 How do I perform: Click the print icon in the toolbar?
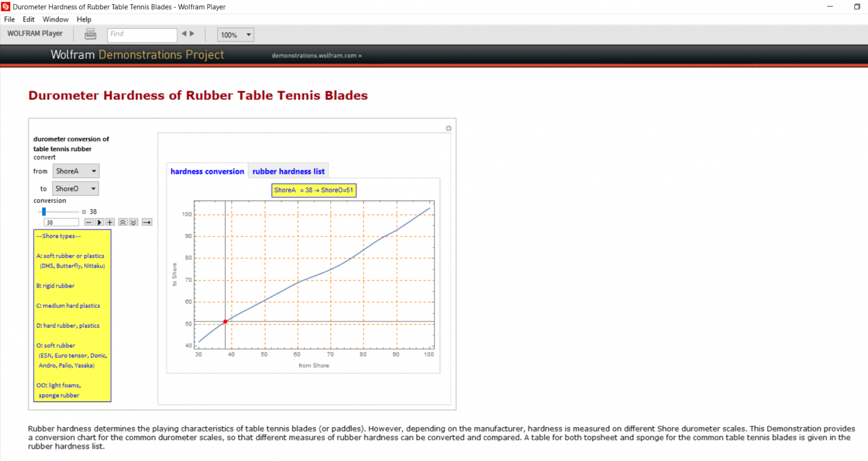91,34
